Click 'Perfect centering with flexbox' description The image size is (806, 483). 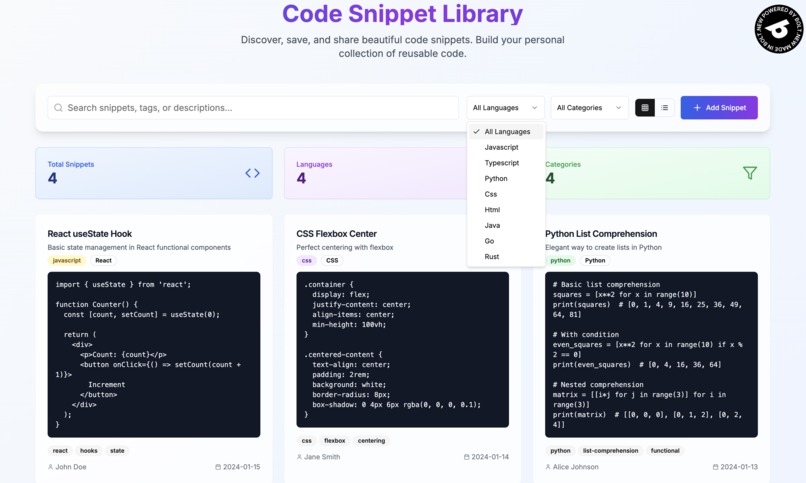tap(344, 248)
